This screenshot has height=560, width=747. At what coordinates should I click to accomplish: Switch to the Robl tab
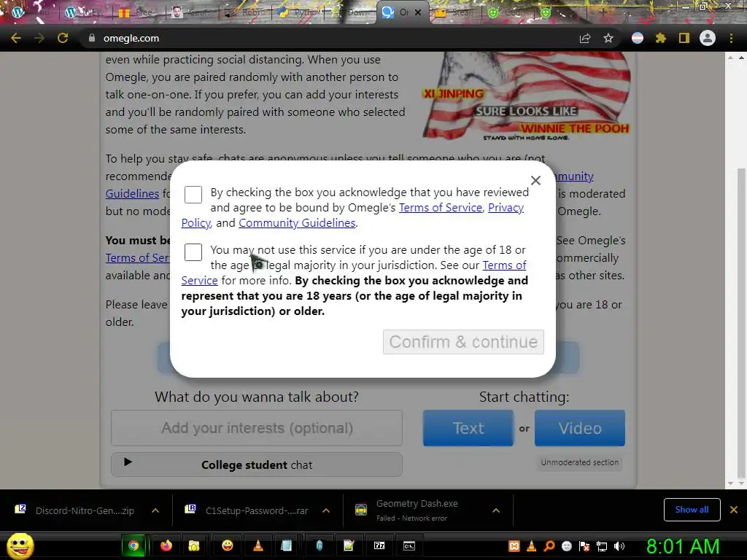pyautogui.click(x=244, y=12)
